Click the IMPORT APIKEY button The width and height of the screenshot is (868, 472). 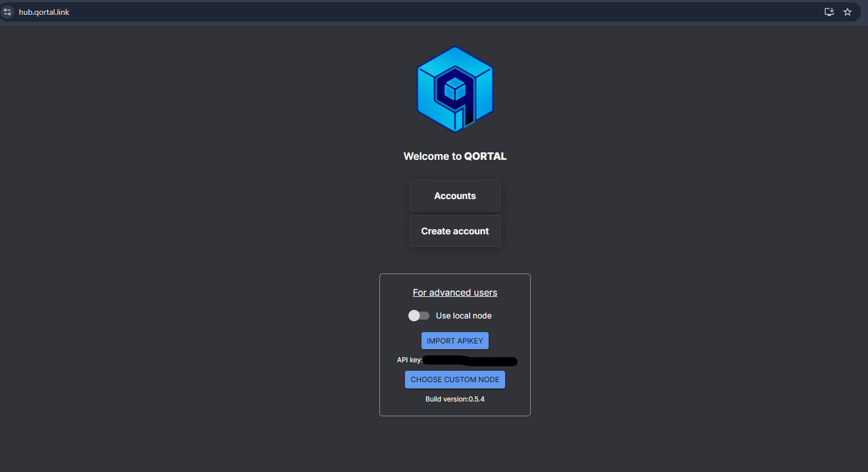pos(455,341)
